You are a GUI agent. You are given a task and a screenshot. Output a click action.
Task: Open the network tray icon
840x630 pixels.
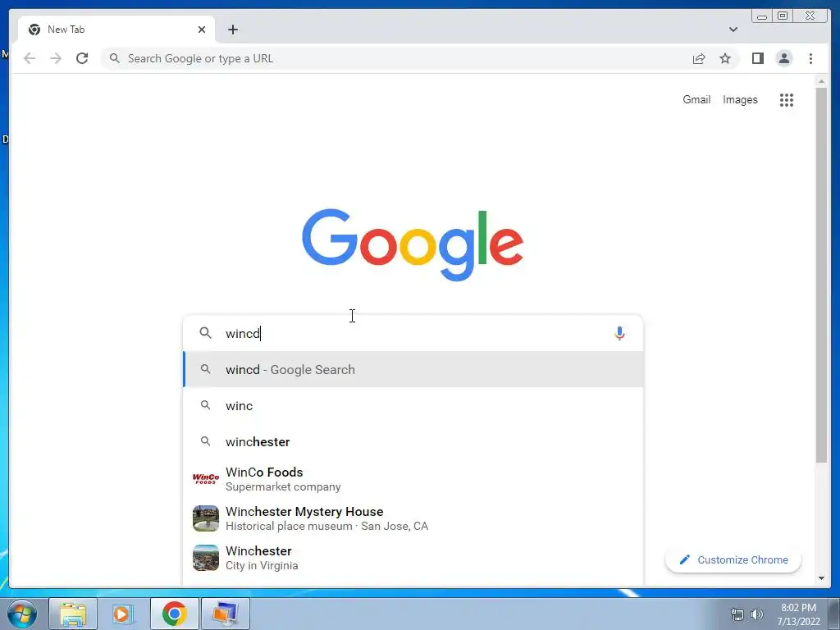pyautogui.click(x=737, y=614)
